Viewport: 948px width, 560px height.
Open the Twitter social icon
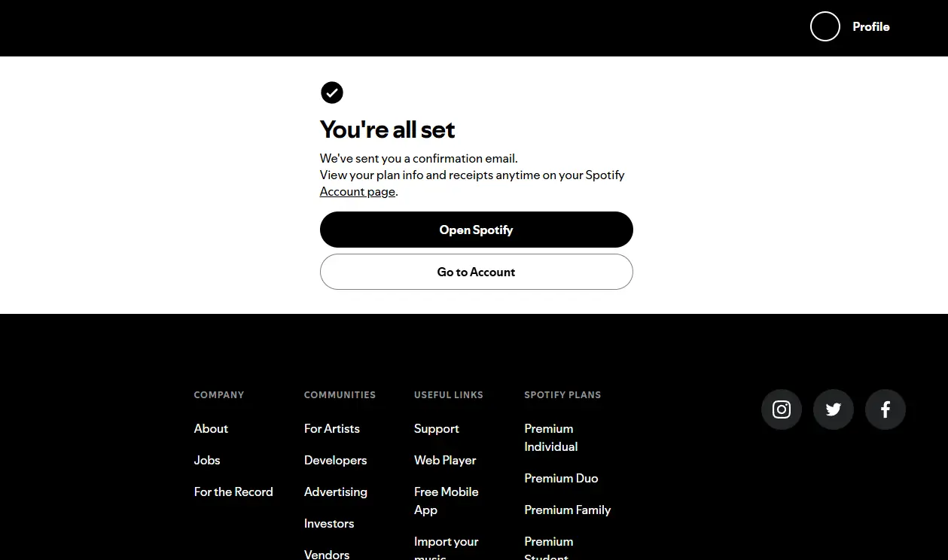click(x=834, y=409)
